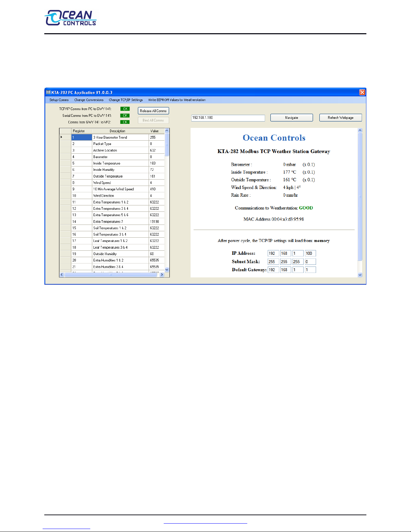
Task: Click the Default Gateway first octet field
Action: [273, 270]
